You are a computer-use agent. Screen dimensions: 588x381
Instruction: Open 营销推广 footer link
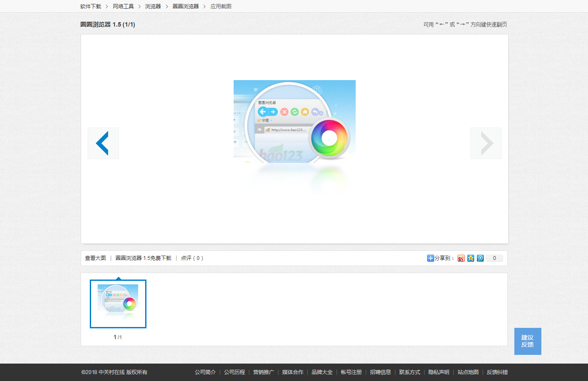tap(264, 372)
